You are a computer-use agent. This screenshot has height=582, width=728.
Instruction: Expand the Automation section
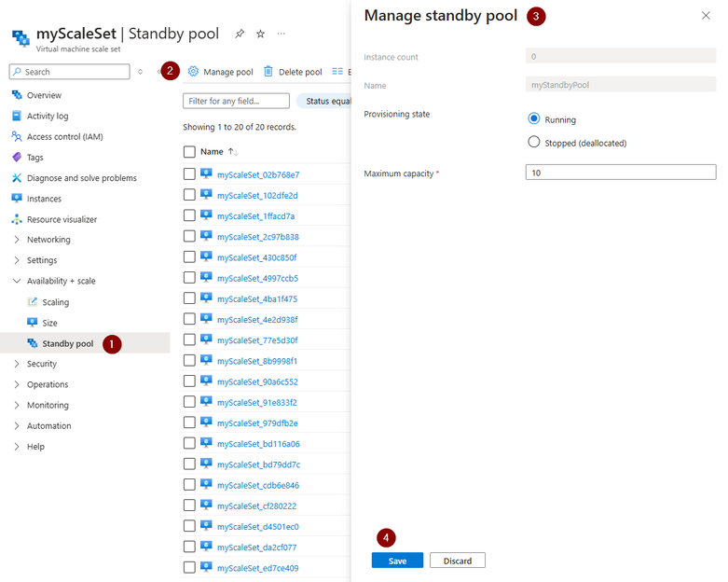pos(17,426)
